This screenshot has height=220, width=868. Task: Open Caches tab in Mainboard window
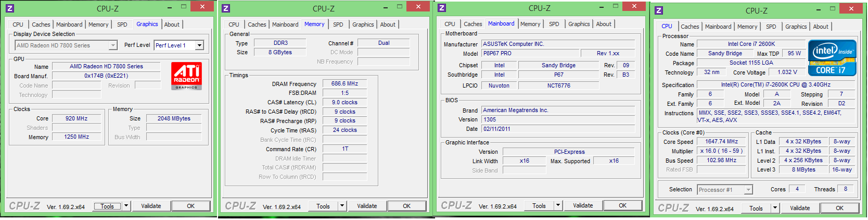pos(473,24)
